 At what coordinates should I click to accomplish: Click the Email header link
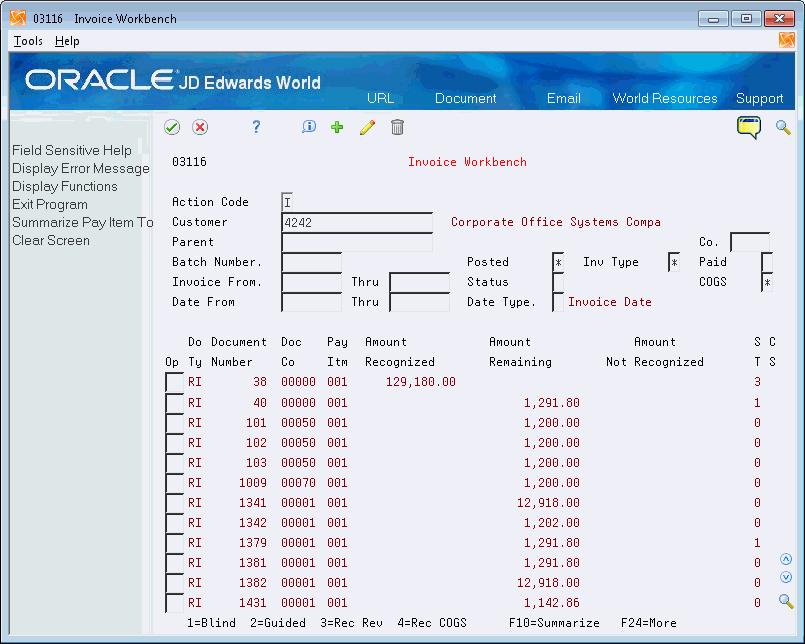point(564,98)
